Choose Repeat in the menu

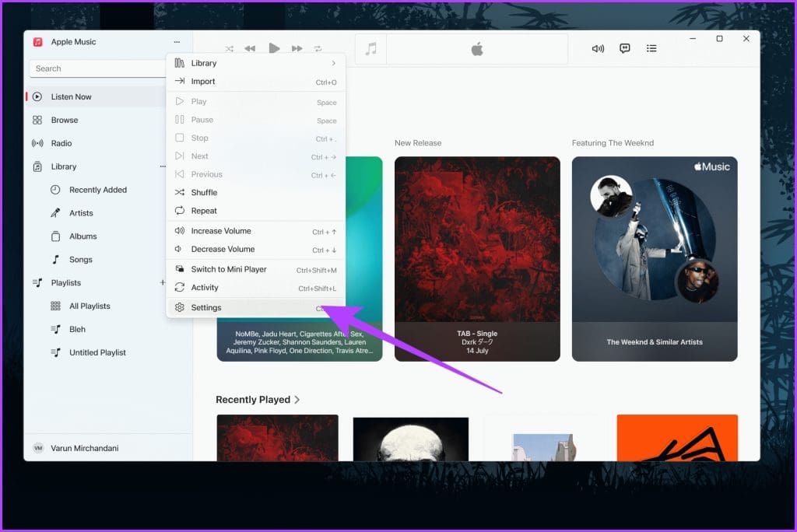255,211
